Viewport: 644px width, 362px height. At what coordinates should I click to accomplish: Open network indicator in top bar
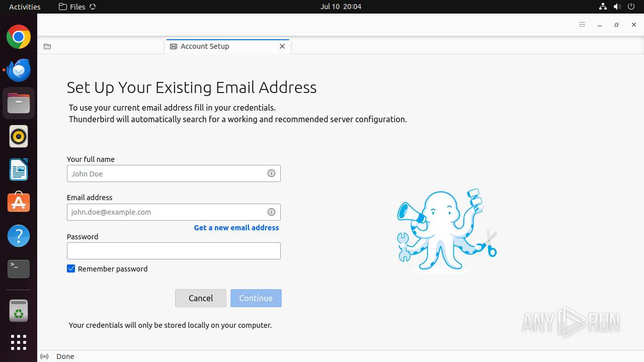point(603,7)
